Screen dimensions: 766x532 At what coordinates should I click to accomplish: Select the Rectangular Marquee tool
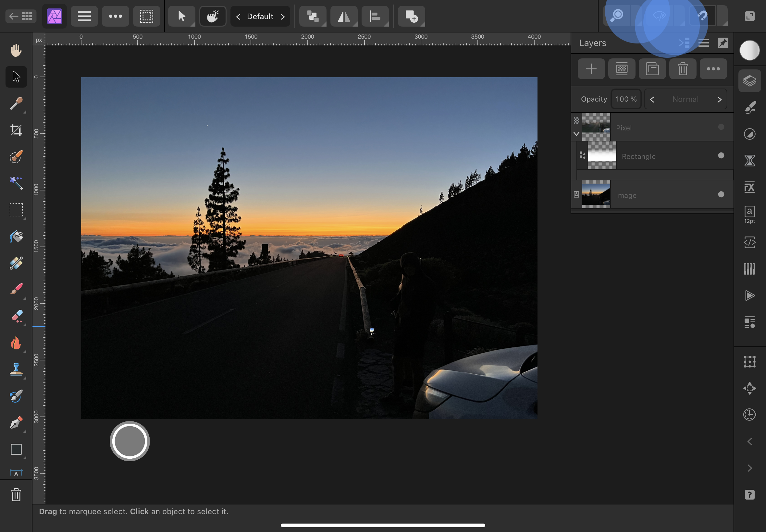point(16,210)
